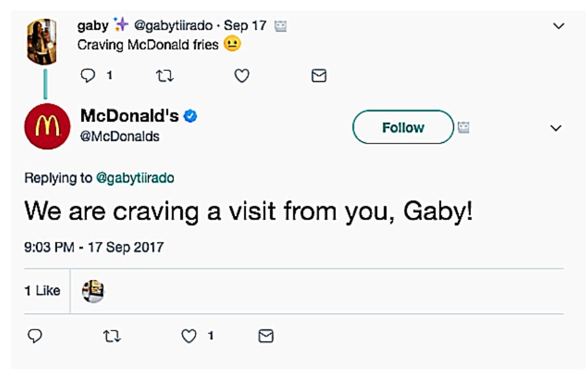Like gaby's Craving McDonald fries tweet
This screenshot has width=588, height=379.
(x=241, y=76)
